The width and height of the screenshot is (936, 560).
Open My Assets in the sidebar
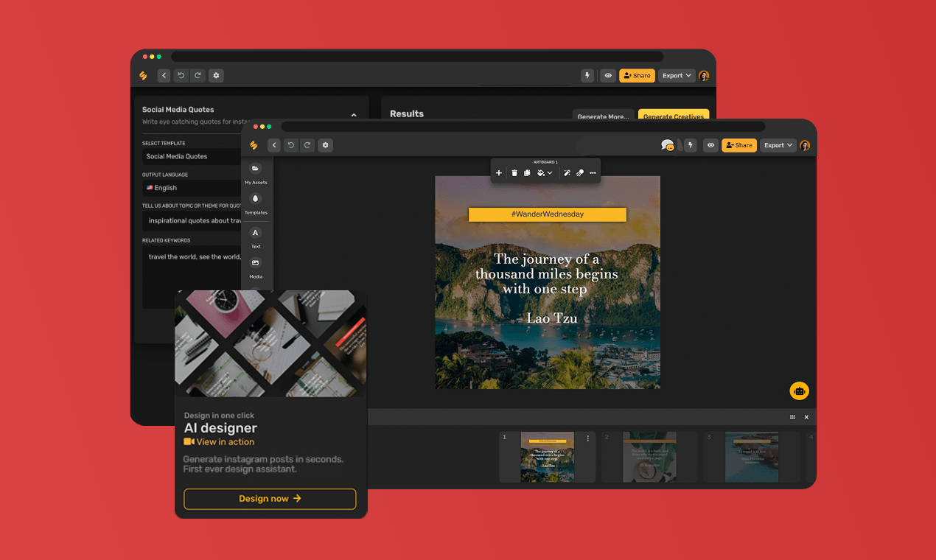click(256, 173)
